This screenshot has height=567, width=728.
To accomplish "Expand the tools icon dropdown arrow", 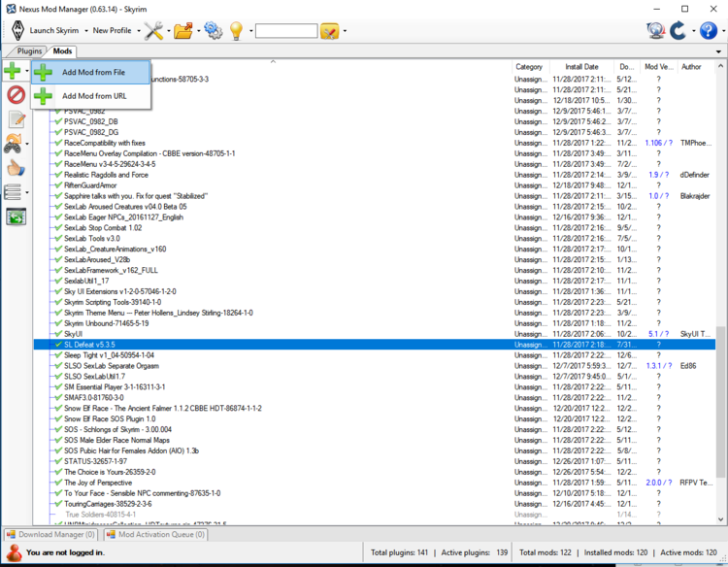I will pos(169,31).
